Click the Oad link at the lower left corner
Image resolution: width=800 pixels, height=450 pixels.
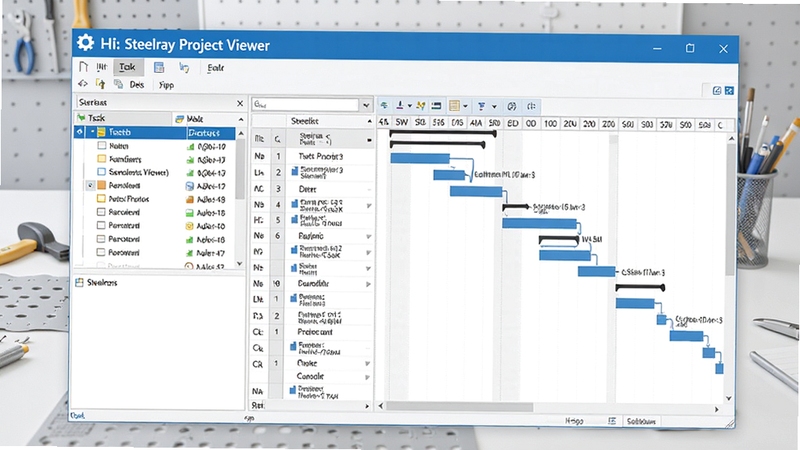[x=78, y=415]
